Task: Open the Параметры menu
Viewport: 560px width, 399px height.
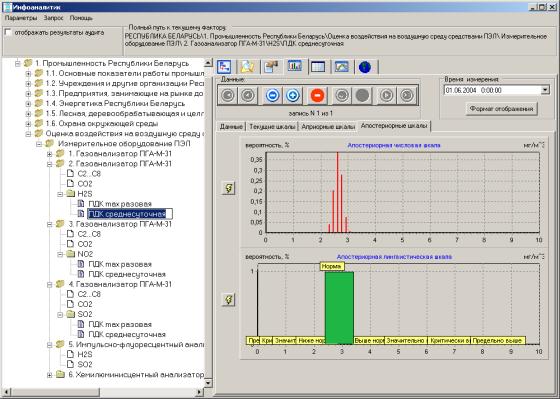Action: coord(21,18)
